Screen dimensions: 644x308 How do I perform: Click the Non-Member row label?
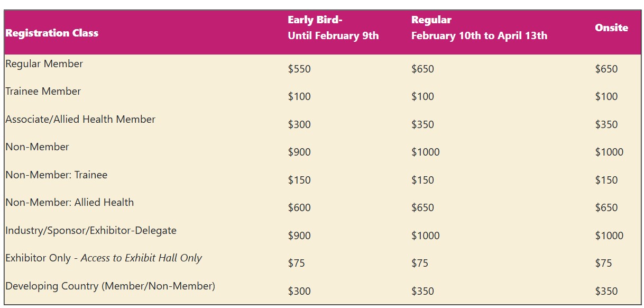38,147
